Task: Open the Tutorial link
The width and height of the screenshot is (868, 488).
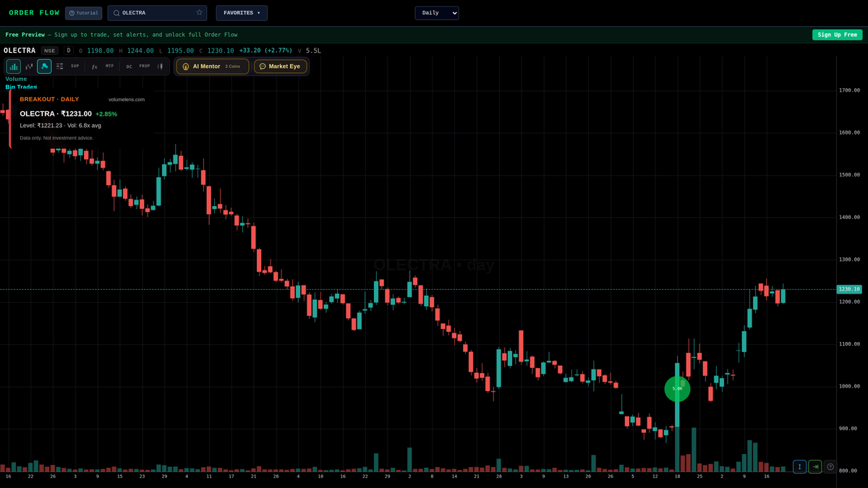Action: click(x=82, y=12)
